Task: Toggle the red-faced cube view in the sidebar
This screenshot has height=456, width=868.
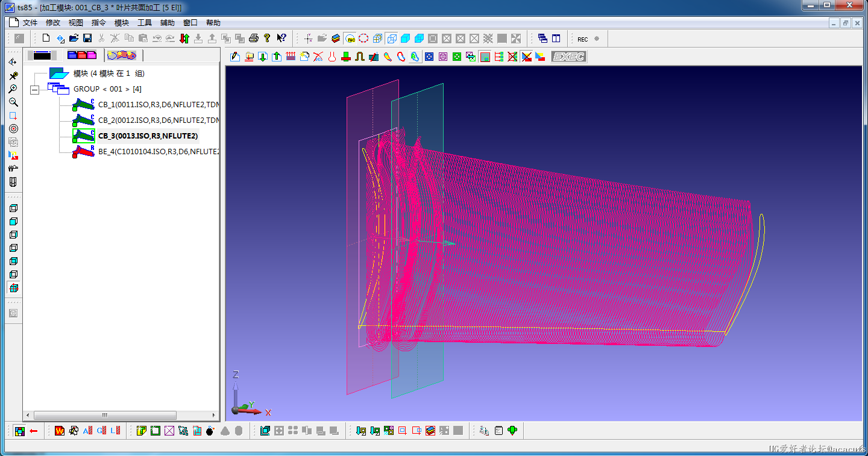Action: click(13, 288)
